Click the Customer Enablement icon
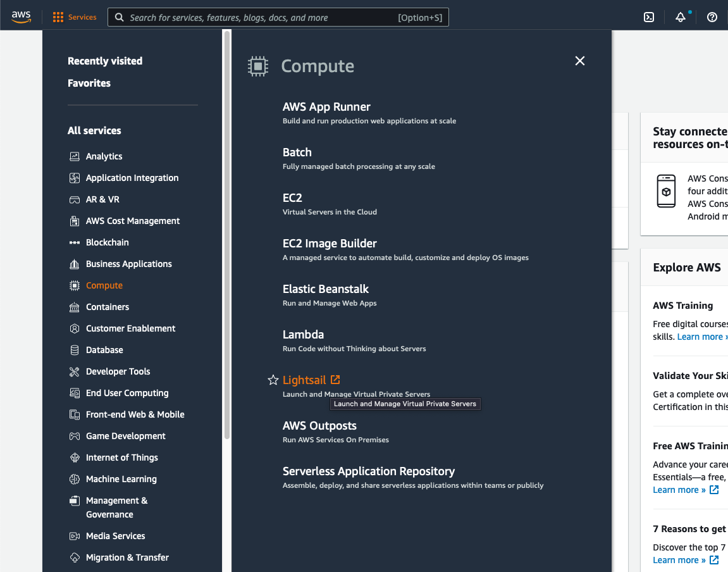Viewport: 728px width, 572px height. pyautogui.click(x=74, y=329)
